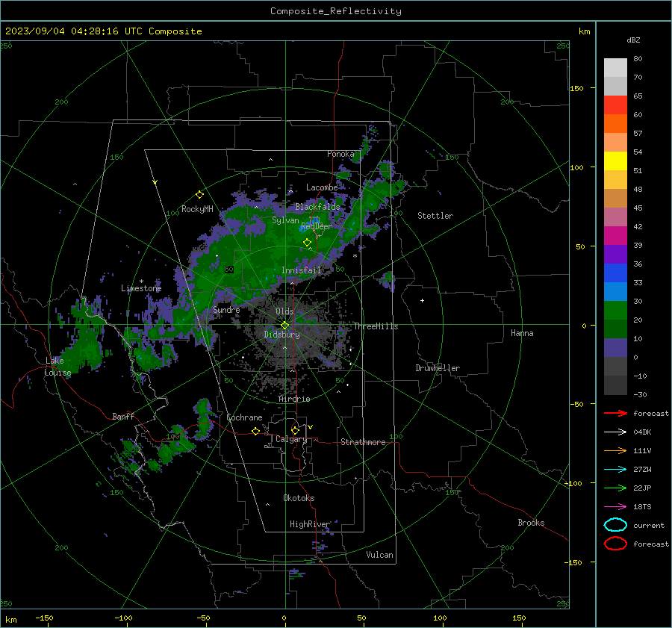The width and height of the screenshot is (672, 628).
Task: Select the bright green 20–30 dBZ swatch
Action: tap(615, 311)
